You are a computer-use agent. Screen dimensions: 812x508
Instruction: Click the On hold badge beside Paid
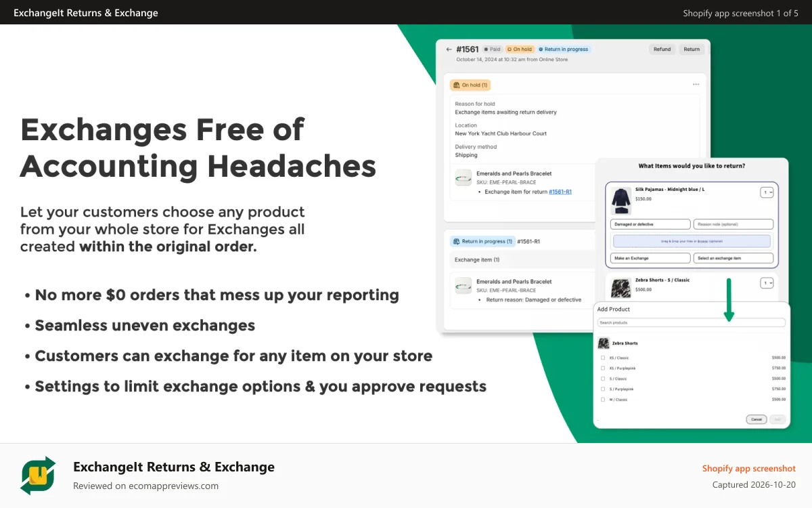[x=520, y=49]
